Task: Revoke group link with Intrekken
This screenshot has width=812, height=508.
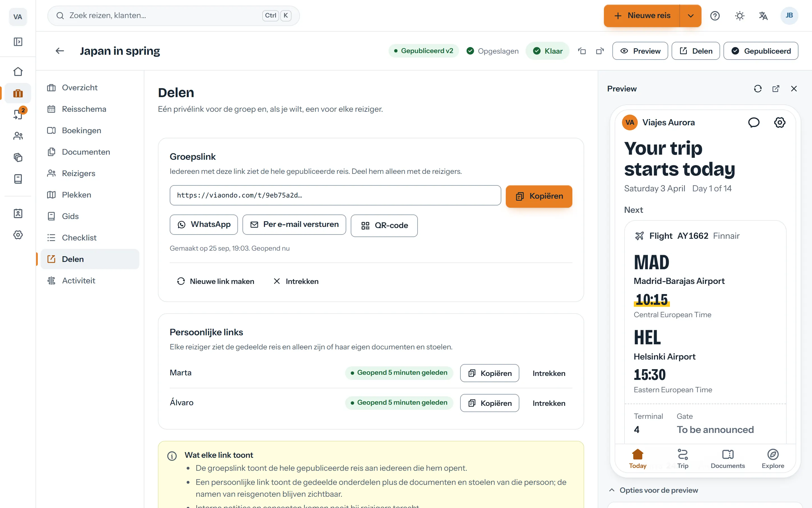Action: [296, 281]
